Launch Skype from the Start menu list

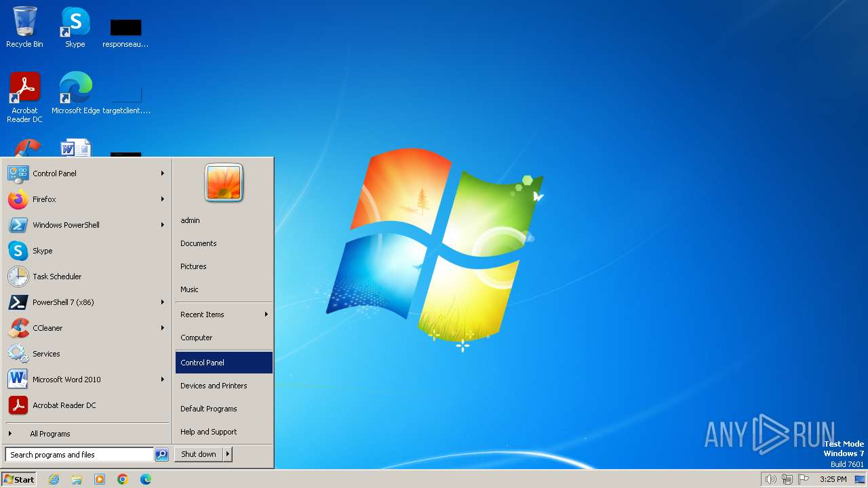(87, 251)
